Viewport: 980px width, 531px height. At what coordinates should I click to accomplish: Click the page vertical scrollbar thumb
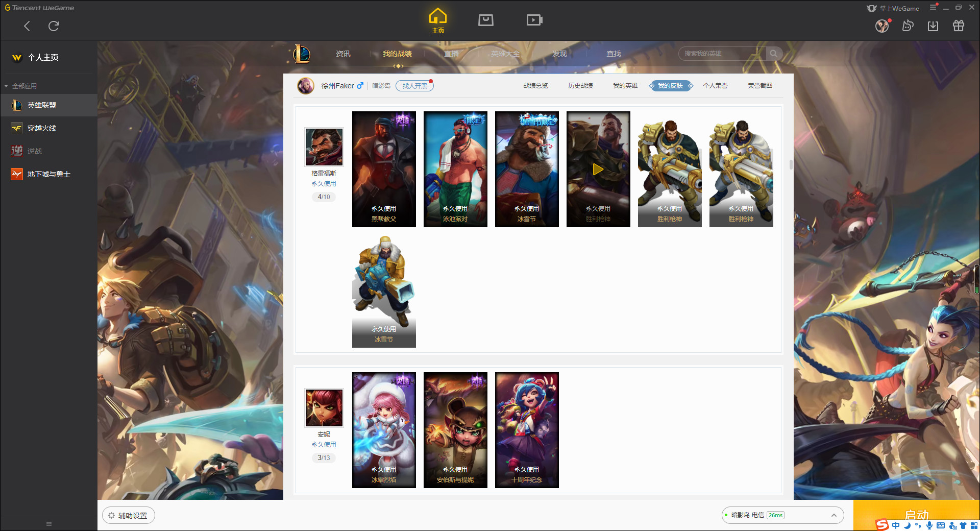click(x=791, y=164)
